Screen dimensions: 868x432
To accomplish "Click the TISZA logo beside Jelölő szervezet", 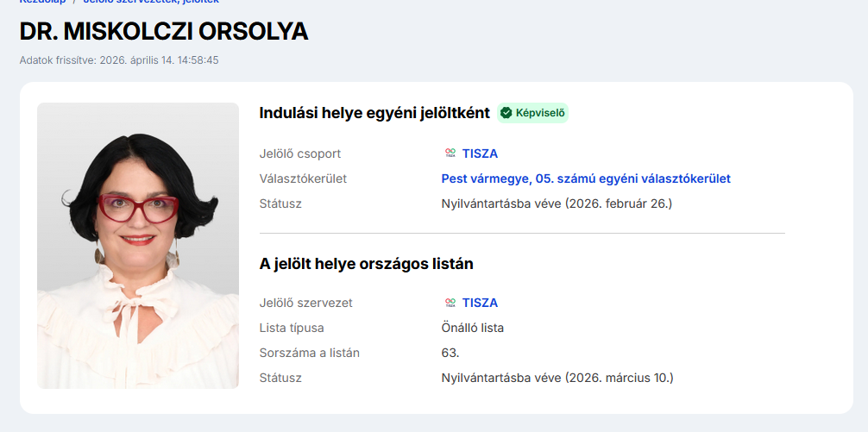I will click(x=450, y=303).
